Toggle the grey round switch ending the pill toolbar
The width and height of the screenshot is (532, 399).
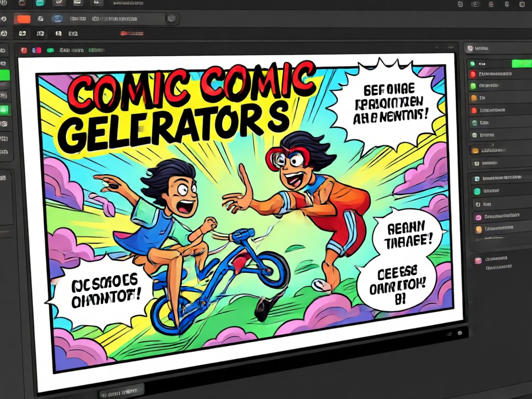pos(171,18)
